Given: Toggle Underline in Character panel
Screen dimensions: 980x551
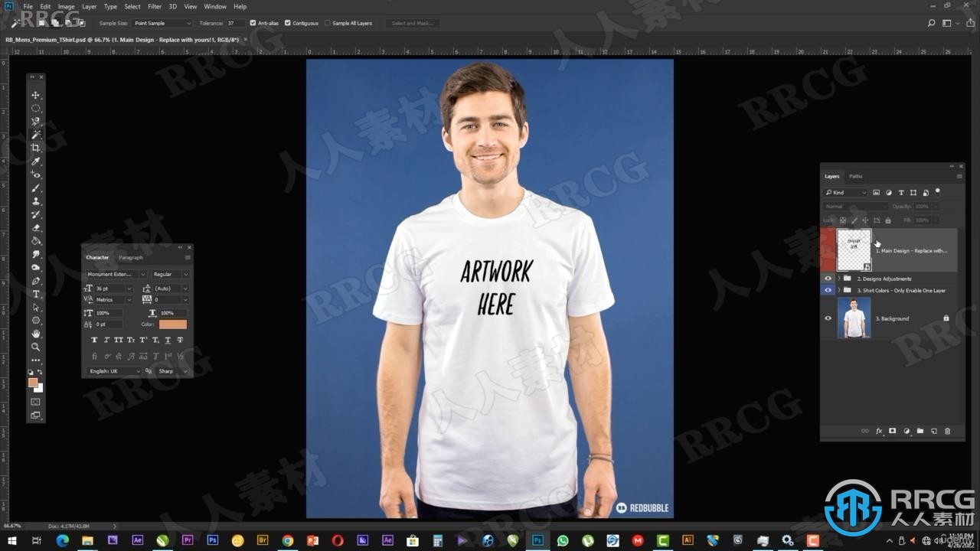Looking at the screenshot, I should [168, 340].
